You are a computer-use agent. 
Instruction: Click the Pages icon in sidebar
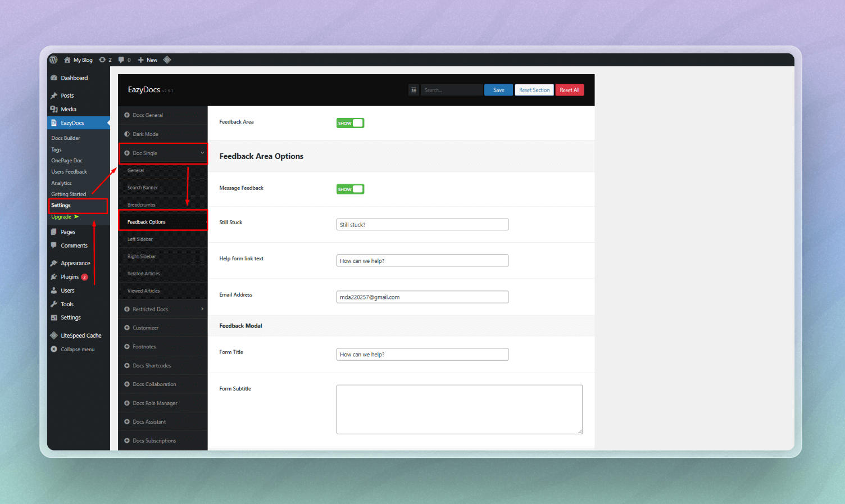(x=54, y=231)
